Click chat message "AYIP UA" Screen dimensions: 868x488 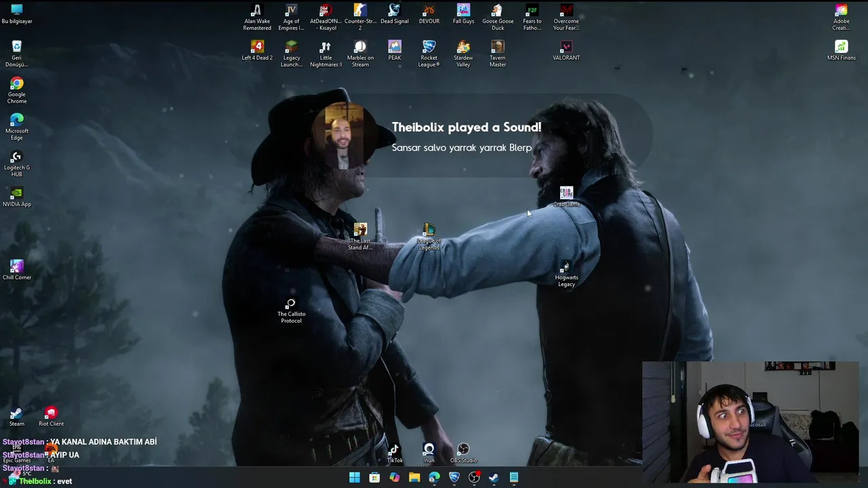(x=64, y=455)
